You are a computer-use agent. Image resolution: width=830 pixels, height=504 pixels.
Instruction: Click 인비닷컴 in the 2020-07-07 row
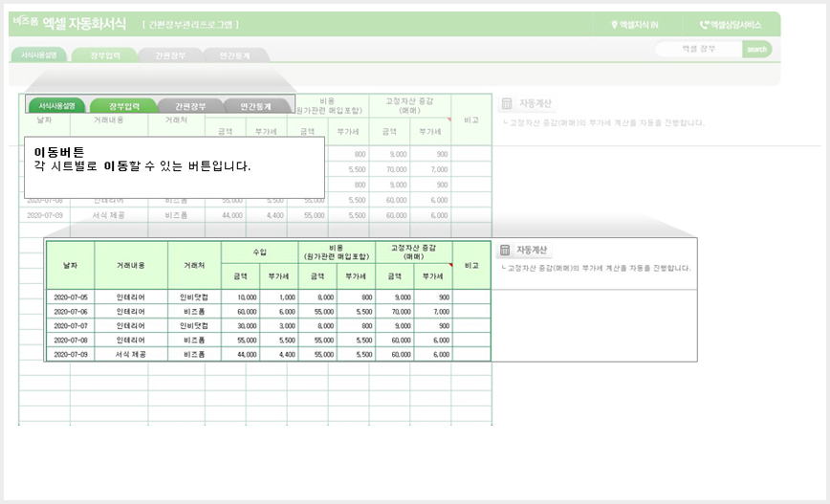click(194, 325)
